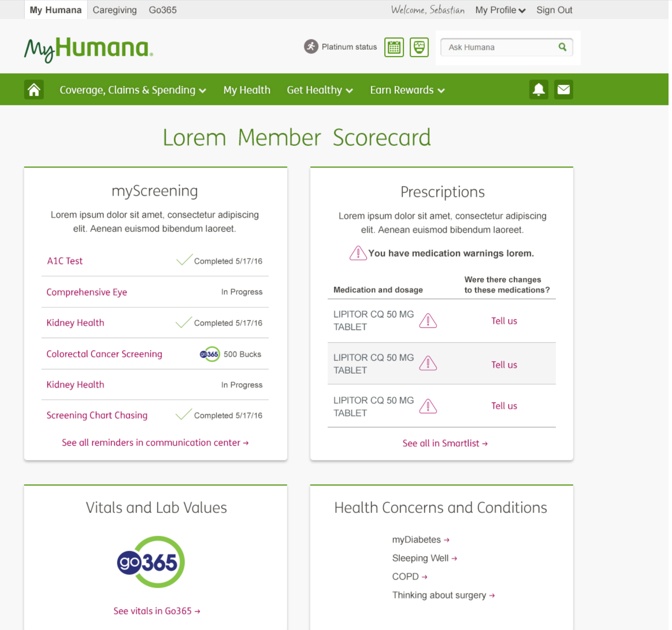
Task: Click the Vitals and Lab Values heading
Action: (x=156, y=507)
